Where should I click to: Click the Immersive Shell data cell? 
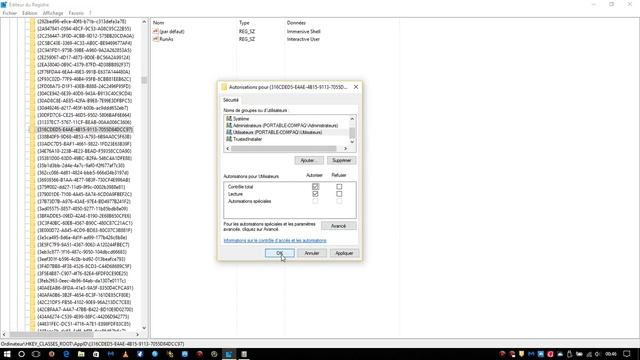tap(303, 31)
